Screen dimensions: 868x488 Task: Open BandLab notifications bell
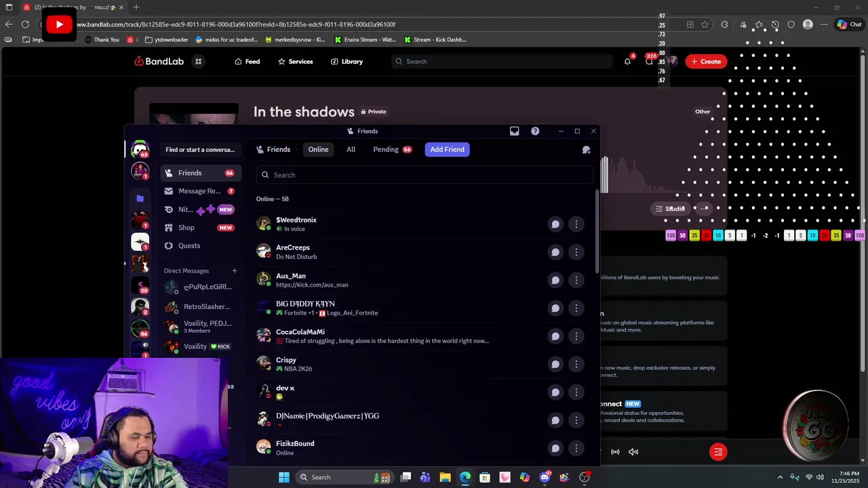click(x=627, y=62)
